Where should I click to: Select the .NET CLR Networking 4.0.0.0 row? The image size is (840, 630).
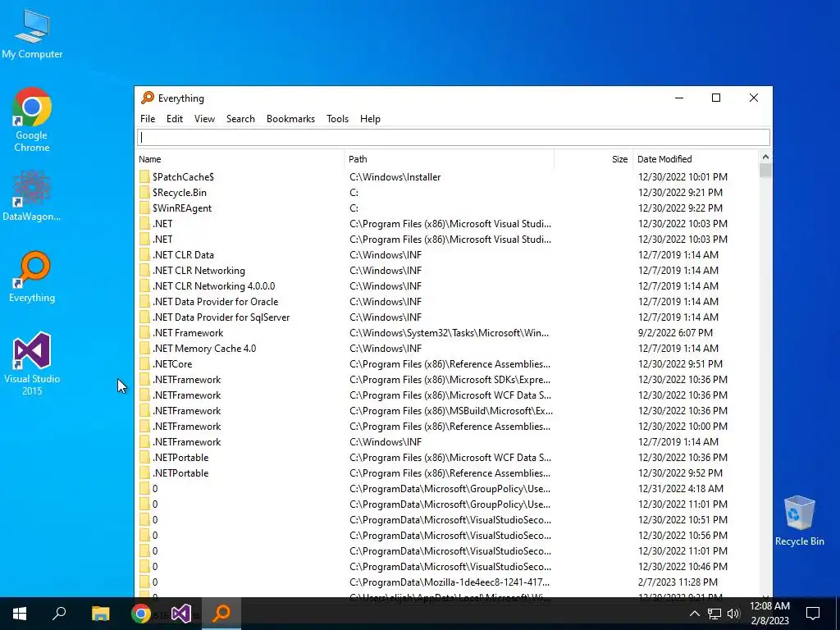point(447,286)
